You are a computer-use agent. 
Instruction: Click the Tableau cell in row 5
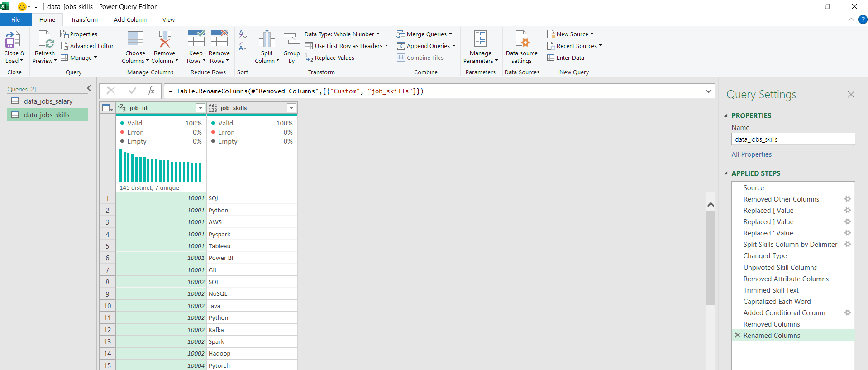252,246
